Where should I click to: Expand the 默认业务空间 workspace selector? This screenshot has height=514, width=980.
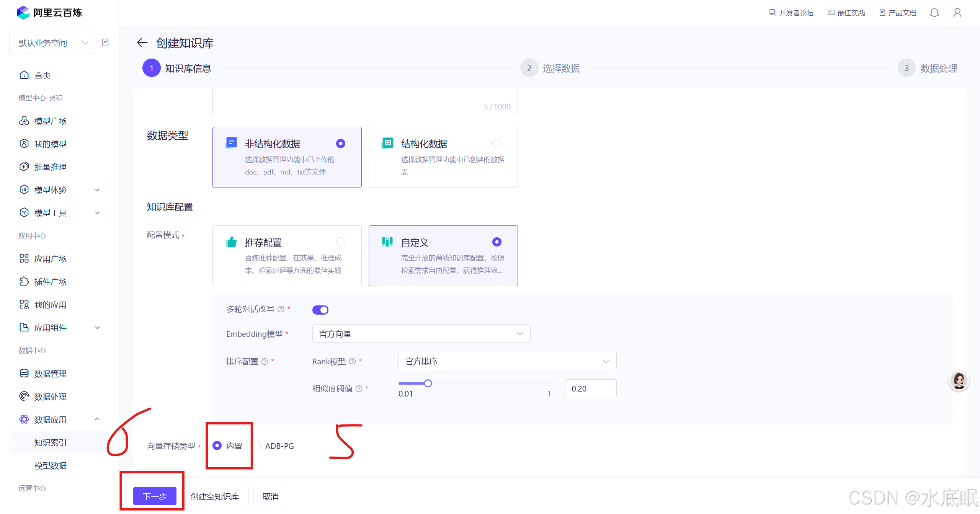point(53,43)
